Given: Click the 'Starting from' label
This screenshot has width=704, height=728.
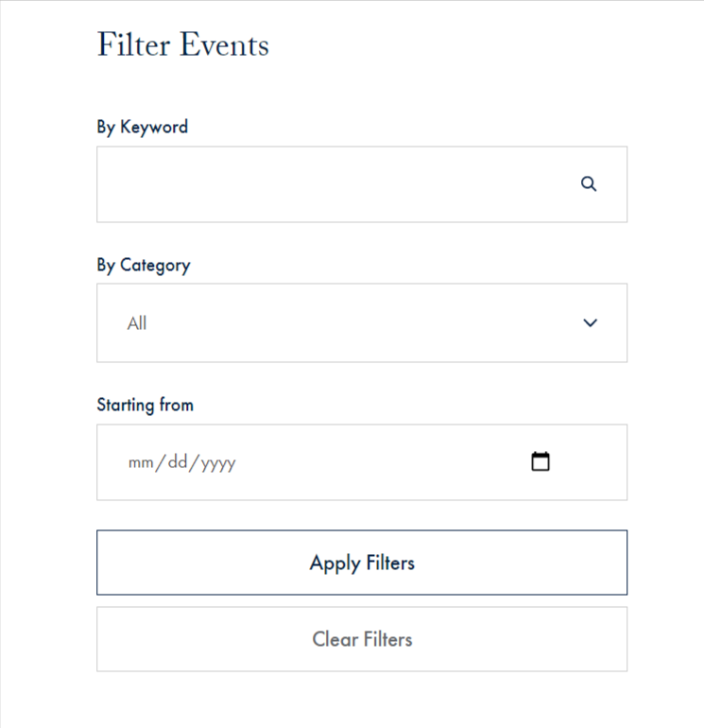Looking at the screenshot, I should coord(145,405).
